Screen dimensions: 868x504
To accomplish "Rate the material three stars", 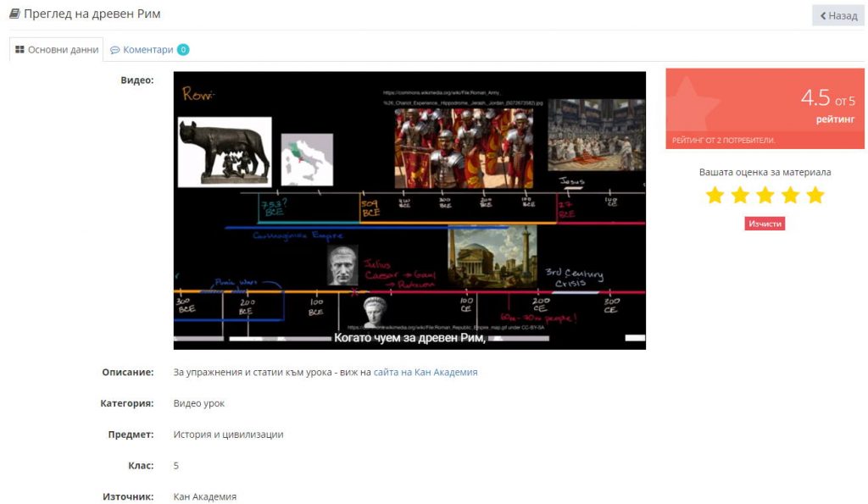I will (x=765, y=196).
